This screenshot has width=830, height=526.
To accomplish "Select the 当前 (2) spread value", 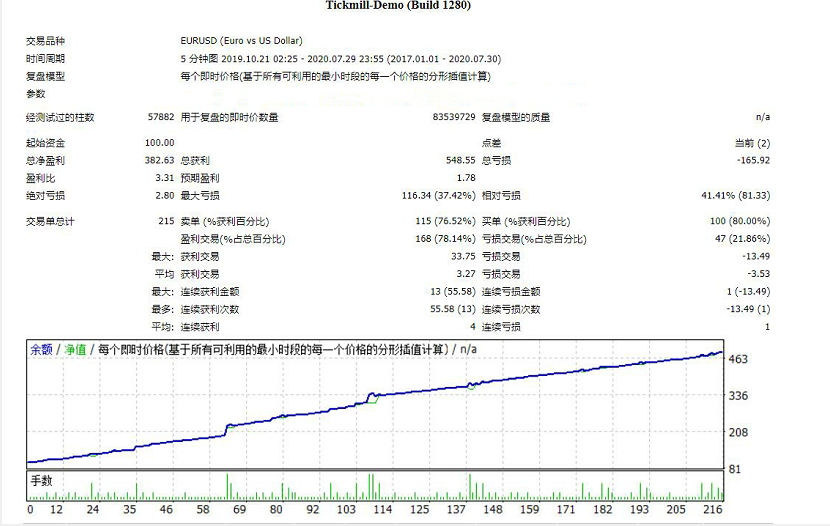I will (x=752, y=143).
